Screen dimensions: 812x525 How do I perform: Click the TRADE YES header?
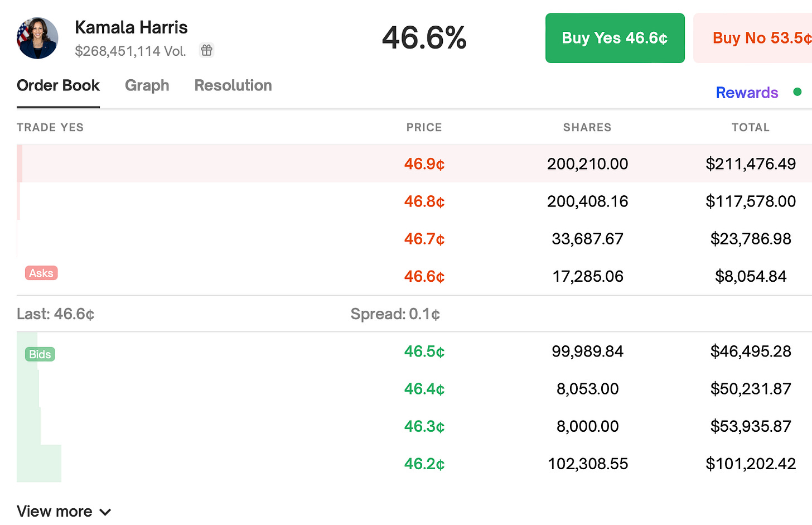pyautogui.click(x=50, y=127)
